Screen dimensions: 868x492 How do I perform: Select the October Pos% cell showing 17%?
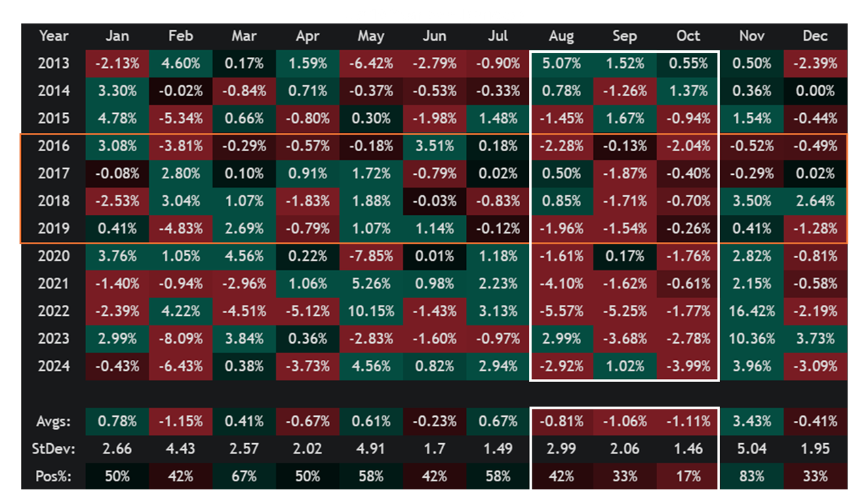coord(688,476)
